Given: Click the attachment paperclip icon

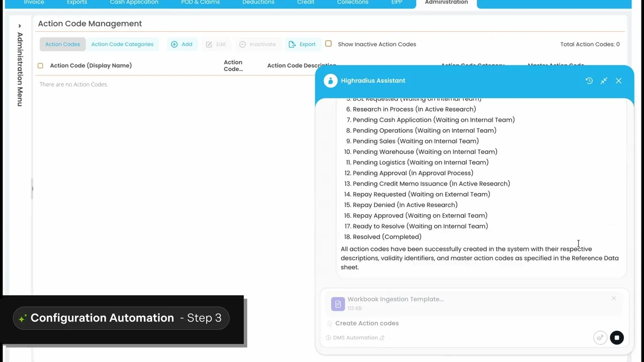Looking at the screenshot, I should 330,323.
